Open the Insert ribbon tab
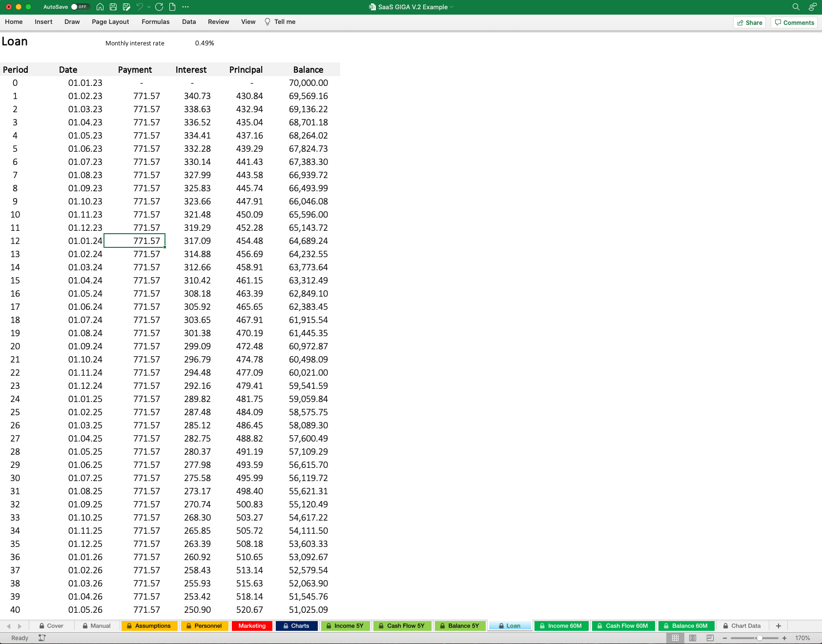The width and height of the screenshot is (822, 644). point(43,22)
